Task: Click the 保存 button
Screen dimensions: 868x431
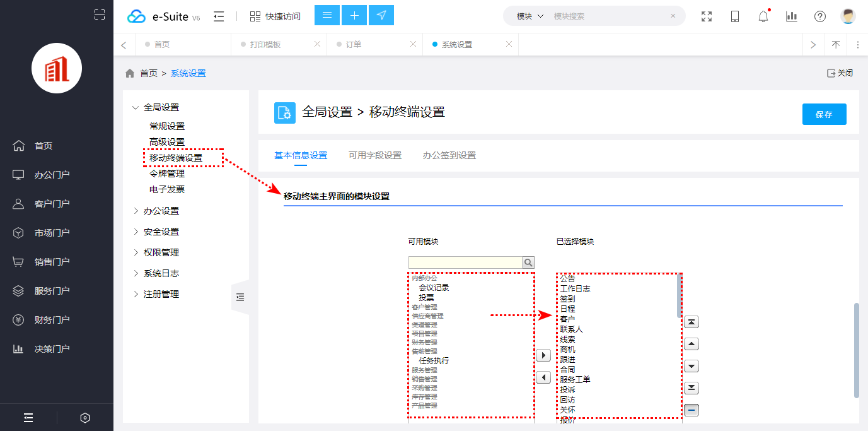Action: tap(824, 114)
